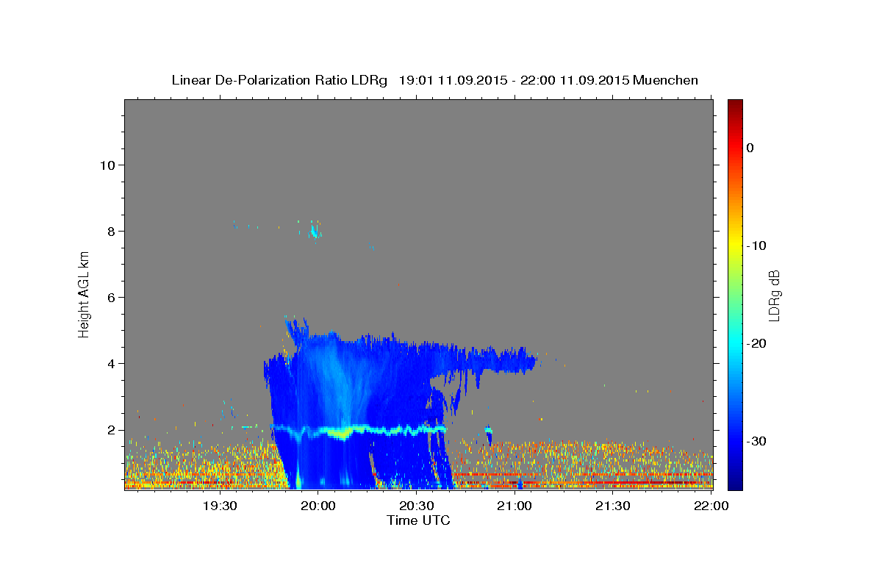Image resolution: width=882 pixels, height=588 pixels.
Task: Click the plot title 'Linear De-Polarization Ratio LDRg'
Action: tap(279, 80)
